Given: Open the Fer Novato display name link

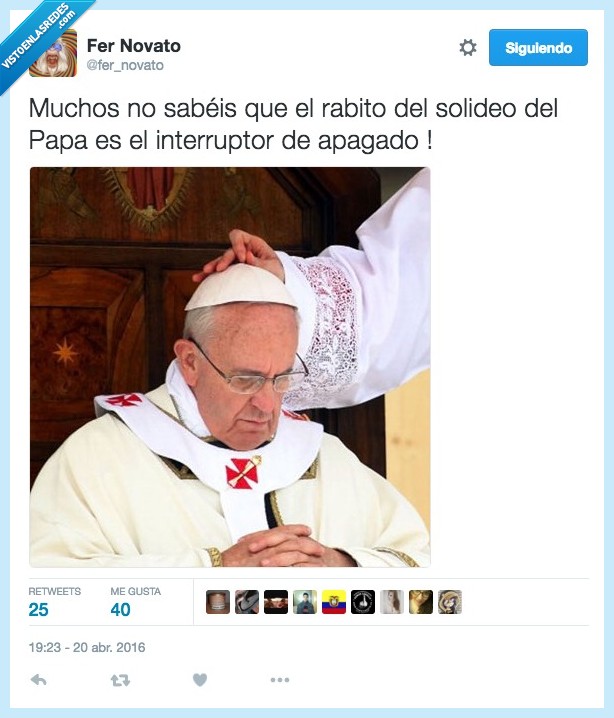Looking at the screenshot, I should click(x=134, y=46).
